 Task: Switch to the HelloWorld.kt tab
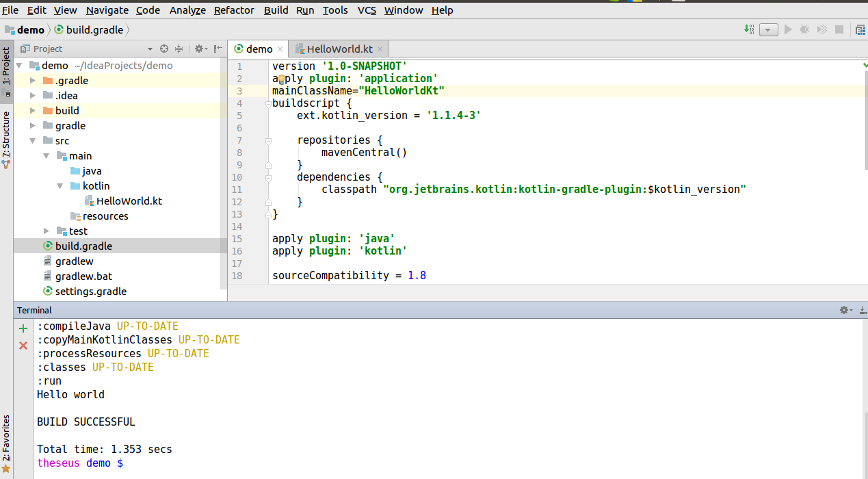point(339,49)
